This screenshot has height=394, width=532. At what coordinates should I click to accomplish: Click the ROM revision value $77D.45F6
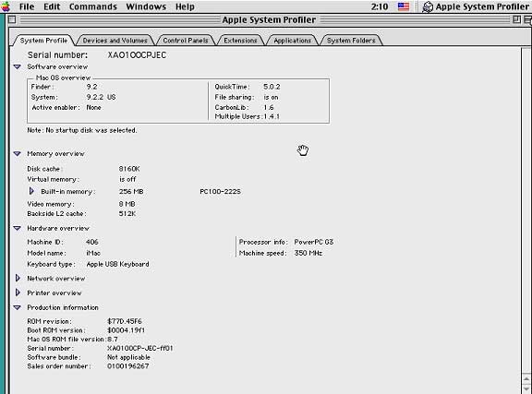coord(125,321)
